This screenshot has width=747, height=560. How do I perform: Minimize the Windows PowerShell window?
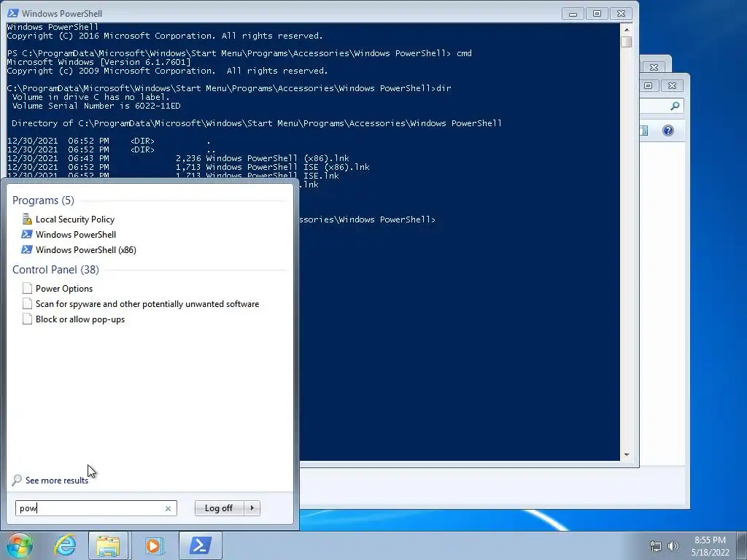point(573,14)
